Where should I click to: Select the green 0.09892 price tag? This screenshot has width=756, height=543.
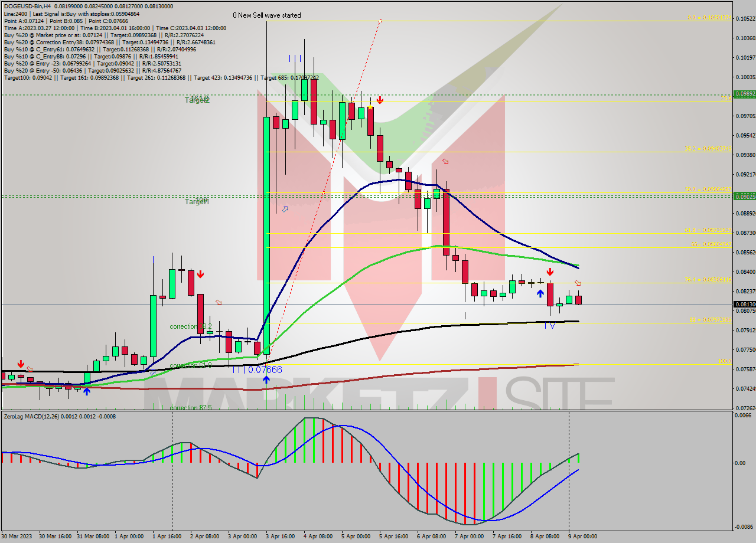(x=744, y=94)
